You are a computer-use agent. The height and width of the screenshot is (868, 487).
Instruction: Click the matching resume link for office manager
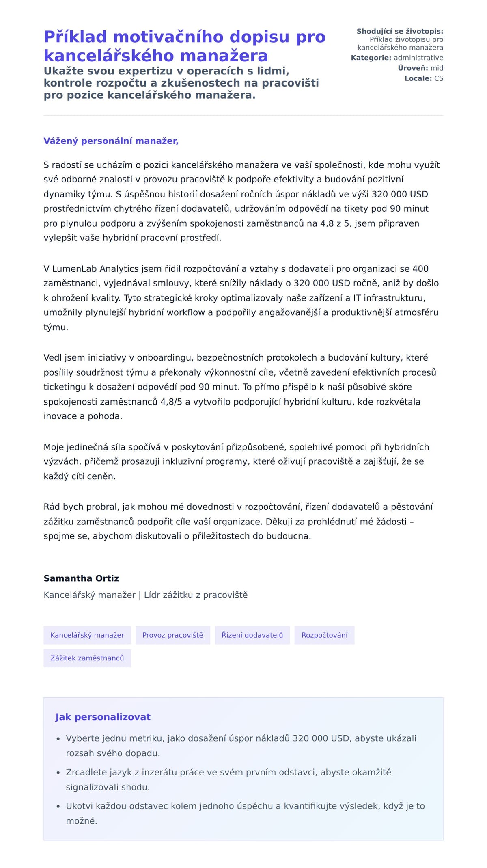(400, 43)
